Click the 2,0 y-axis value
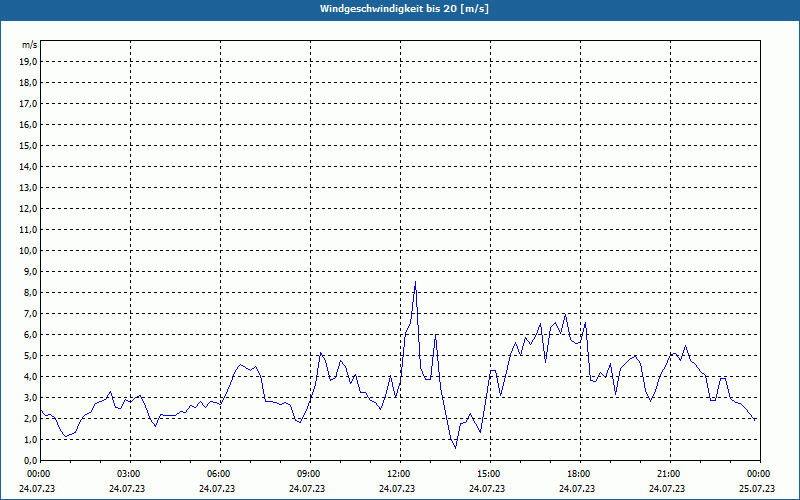The width and height of the screenshot is (800, 500). point(30,418)
